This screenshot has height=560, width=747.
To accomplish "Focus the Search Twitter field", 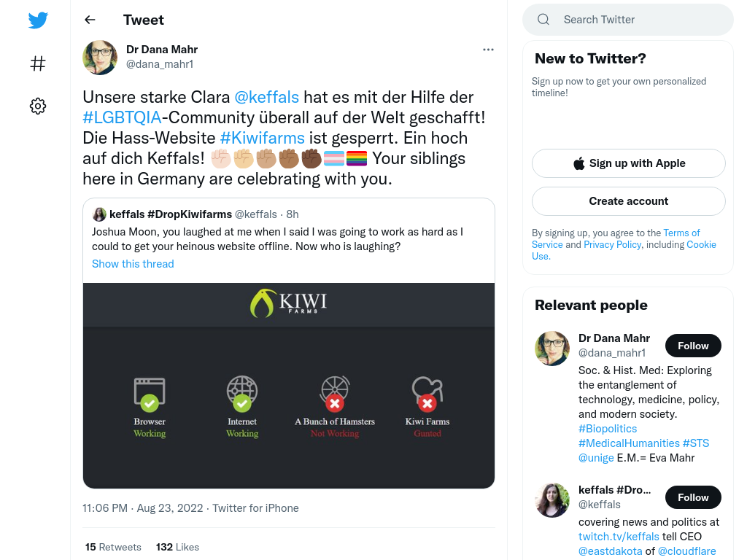I will 628,20.
